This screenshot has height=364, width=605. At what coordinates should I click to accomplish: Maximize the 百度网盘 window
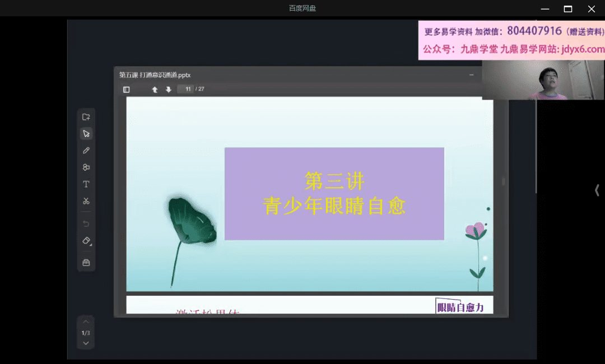tap(567, 8)
